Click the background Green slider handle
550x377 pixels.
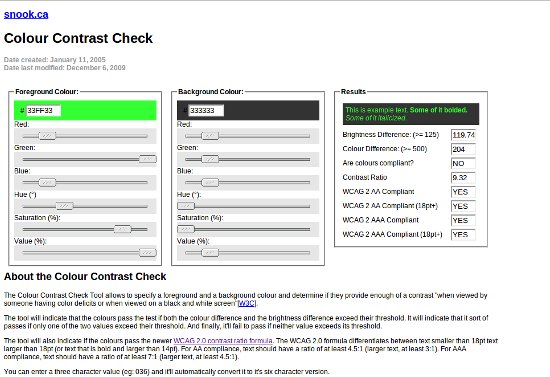[210, 159]
